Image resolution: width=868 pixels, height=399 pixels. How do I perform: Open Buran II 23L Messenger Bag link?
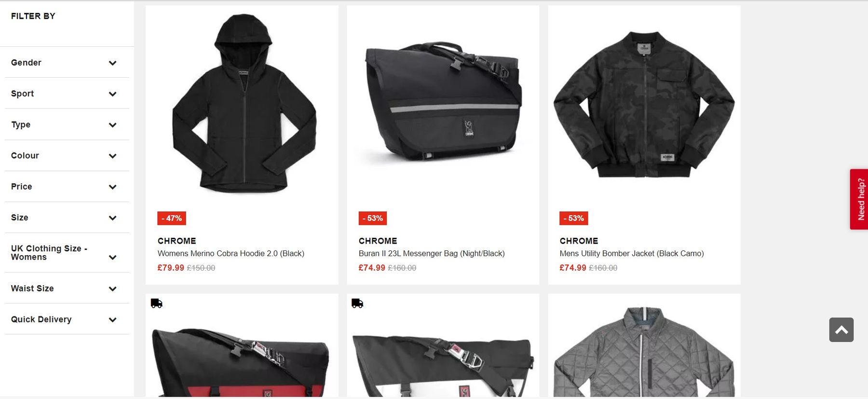[x=432, y=253]
